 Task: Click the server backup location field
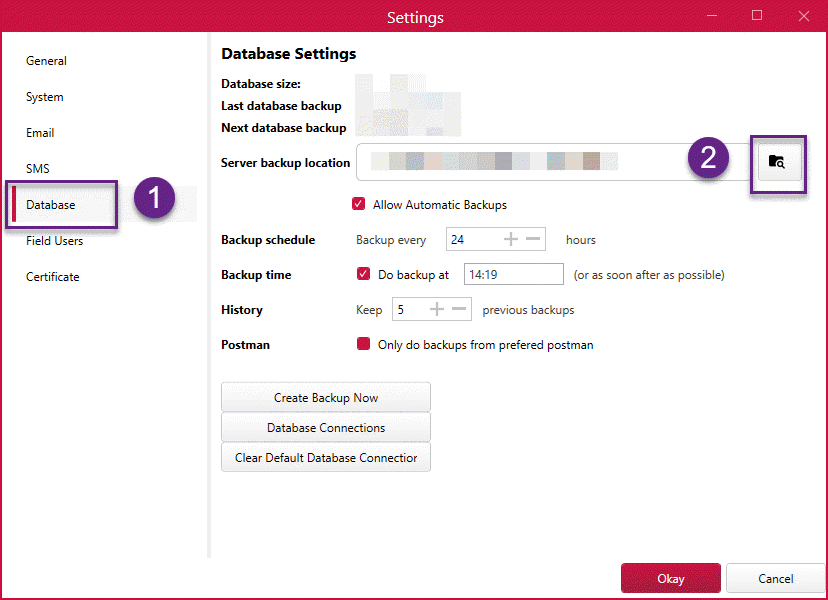tap(554, 162)
